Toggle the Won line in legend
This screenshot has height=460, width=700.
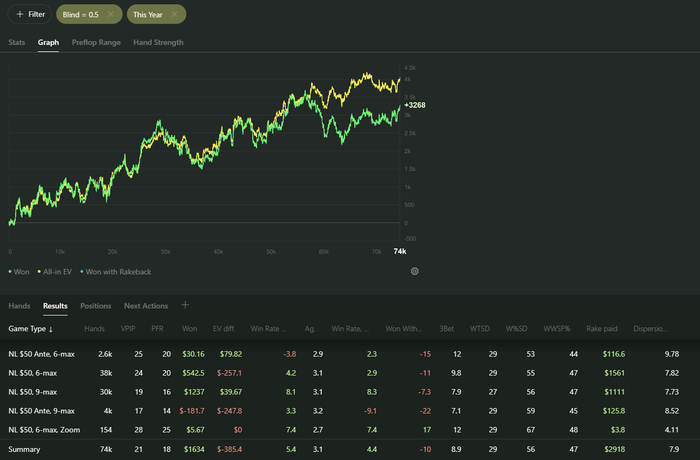(x=20, y=271)
